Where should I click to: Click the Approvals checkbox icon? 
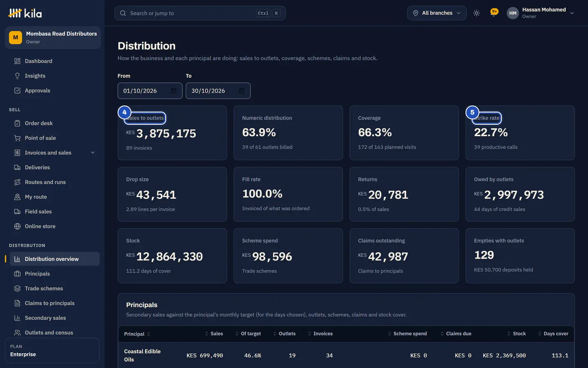(17, 91)
